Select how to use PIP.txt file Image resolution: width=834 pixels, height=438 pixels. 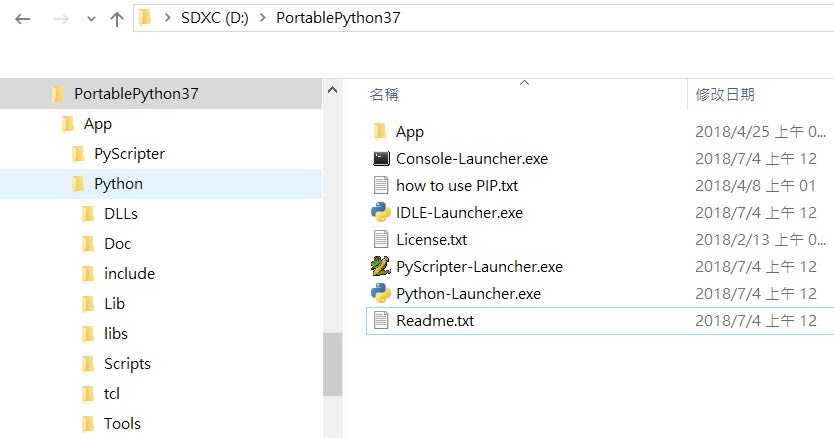click(457, 186)
